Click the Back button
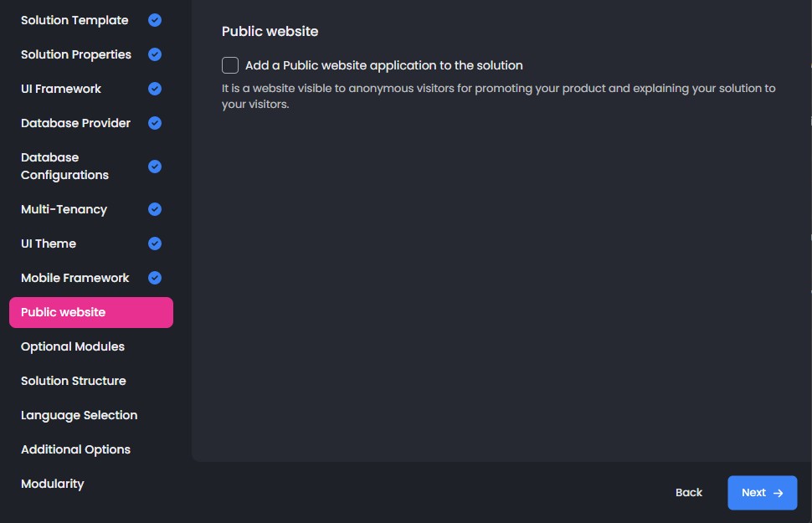 click(689, 493)
